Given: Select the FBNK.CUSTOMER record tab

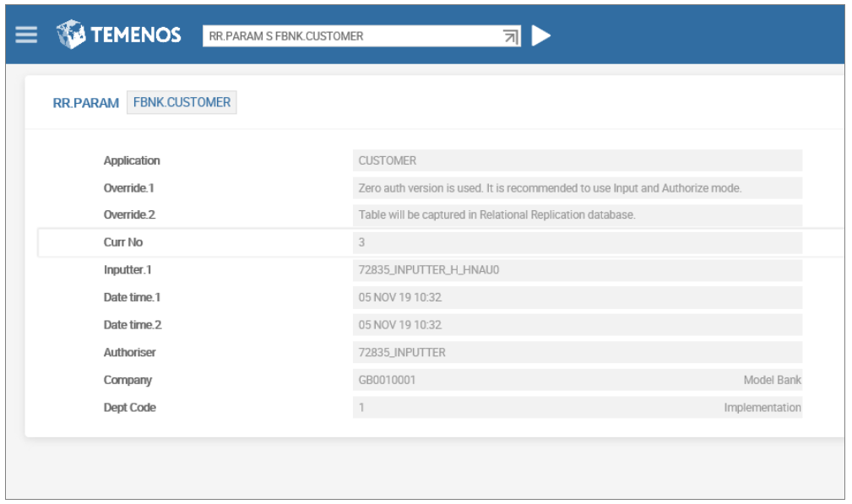Looking at the screenshot, I should 182,102.
